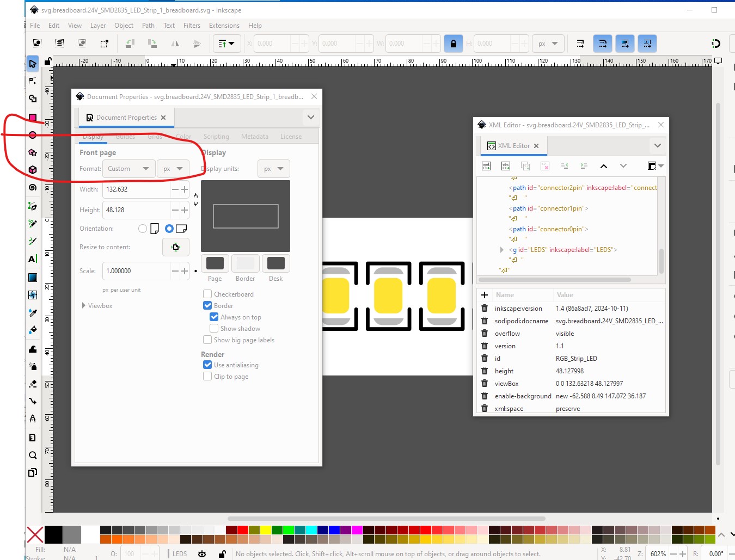Screen dimensions: 735x560
Task: Open the XML Editor layout dropdown arrow
Action: pos(661,166)
